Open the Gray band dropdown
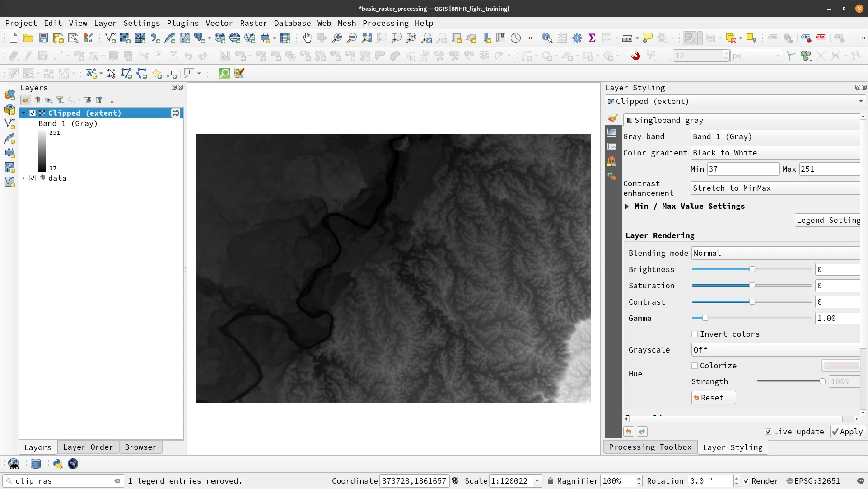The image size is (868, 489). [775, 136]
